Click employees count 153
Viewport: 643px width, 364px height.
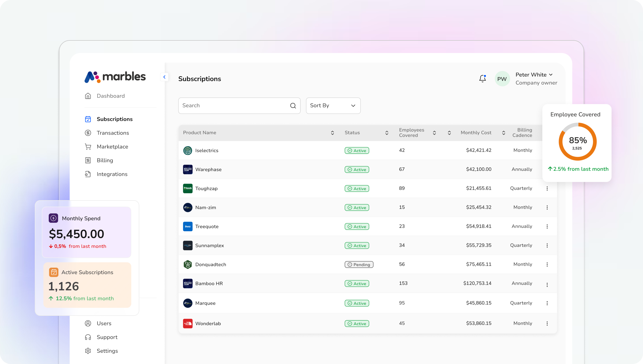(403, 283)
